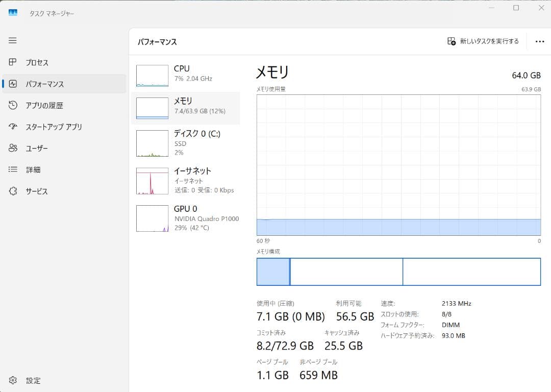Maximize the Task Manager window
Image resolution: width=551 pixels, height=392 pixels.
tap(516, 8)
